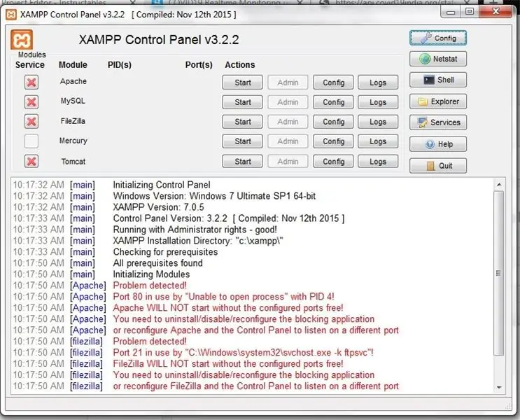View MySQL Logs
520x420 pixels.
point(378,102)
